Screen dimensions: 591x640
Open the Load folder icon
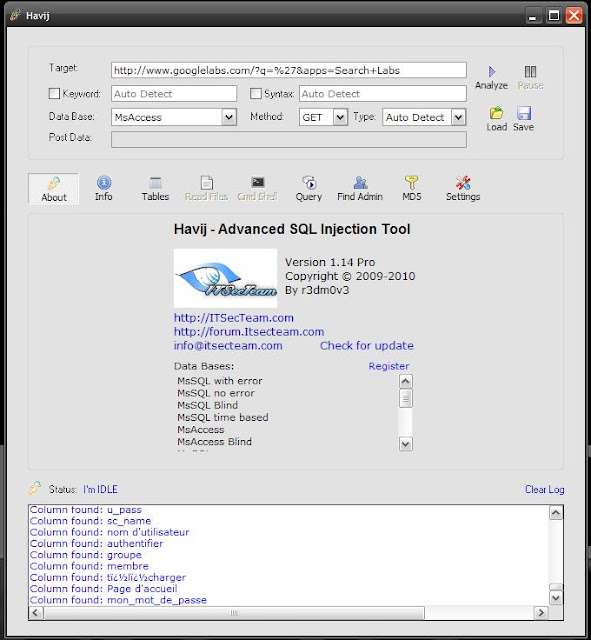point(496,113)
